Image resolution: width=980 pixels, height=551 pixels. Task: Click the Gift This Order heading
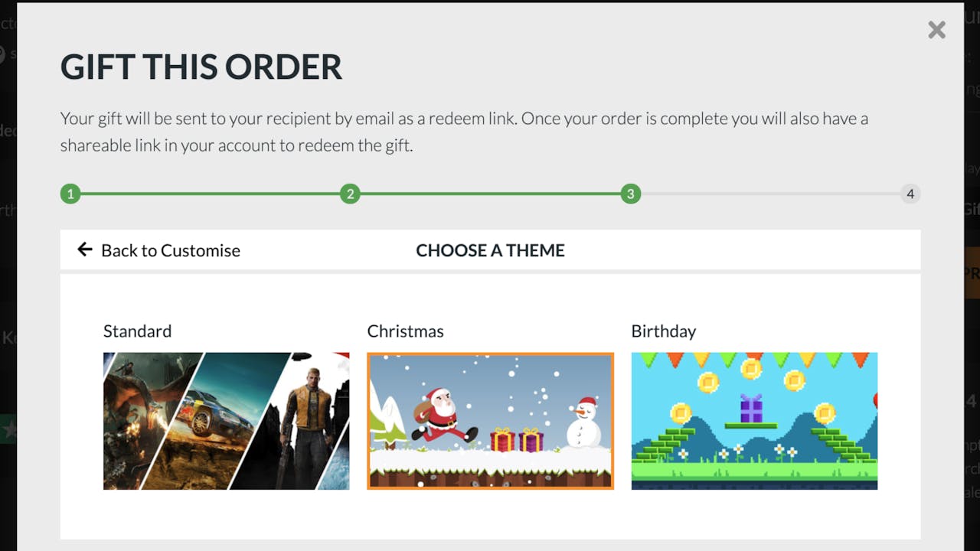[x=201, y=67]
